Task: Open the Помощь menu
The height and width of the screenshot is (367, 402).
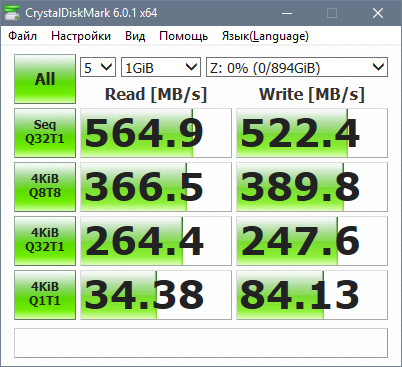Action: pyautogui.click(x=184, y=36)
